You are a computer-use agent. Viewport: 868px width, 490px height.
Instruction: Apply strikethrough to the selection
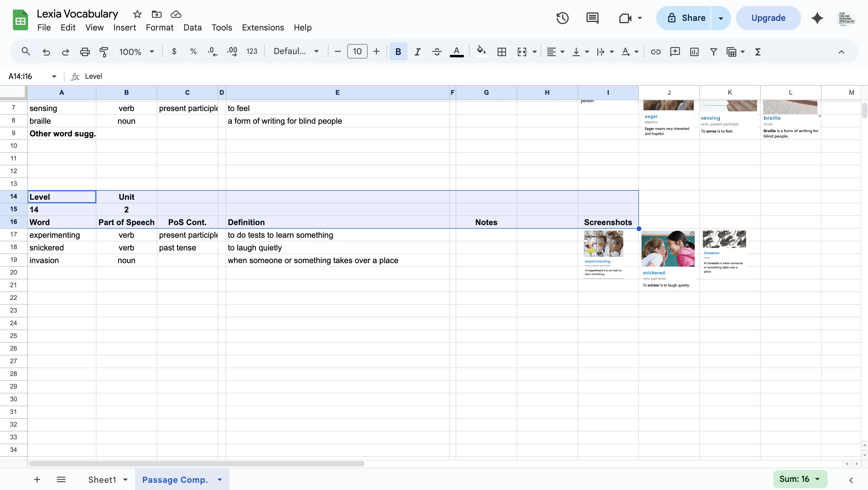click(x=436, y=52)
